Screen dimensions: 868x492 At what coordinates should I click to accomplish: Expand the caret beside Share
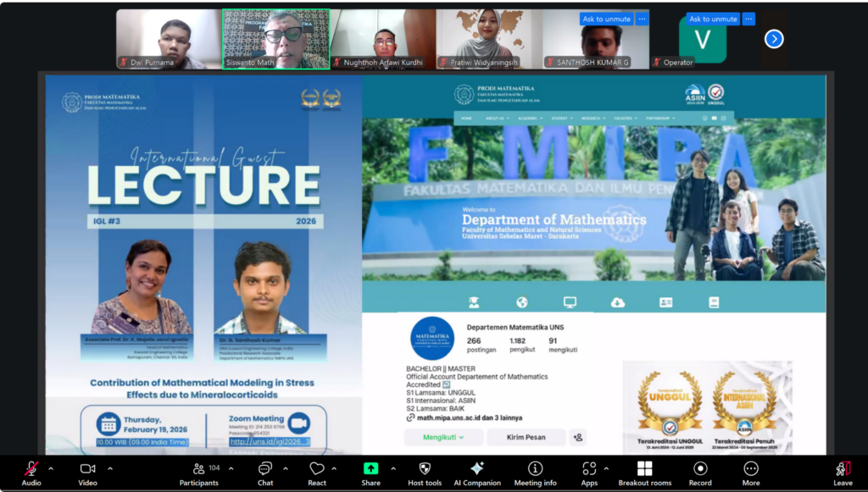pyautogui.click(x=393, y=468)
